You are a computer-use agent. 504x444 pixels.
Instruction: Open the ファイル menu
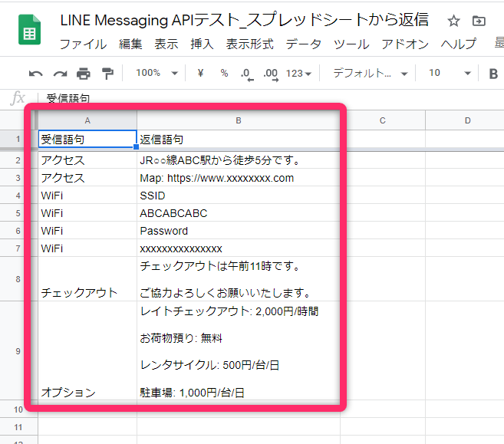coord(83,44)
